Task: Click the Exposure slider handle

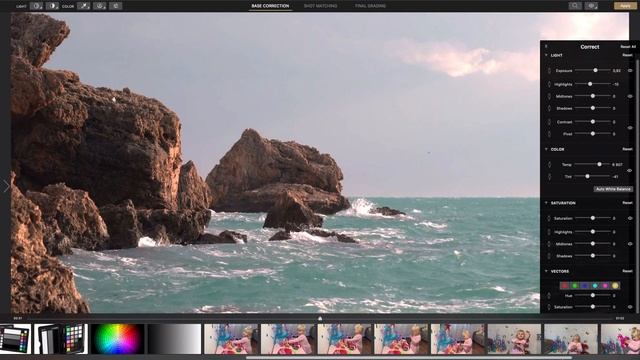Action: [x=596, y=70]
